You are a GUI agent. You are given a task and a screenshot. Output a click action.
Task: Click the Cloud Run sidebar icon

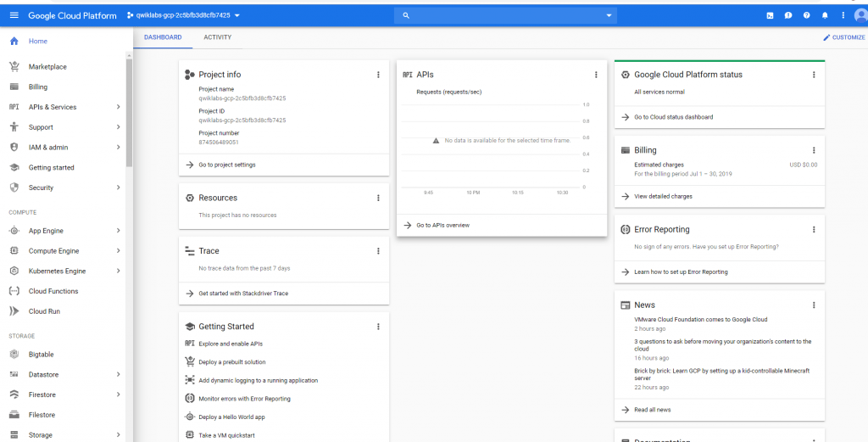pyautogui.click(x=14, y=311)
